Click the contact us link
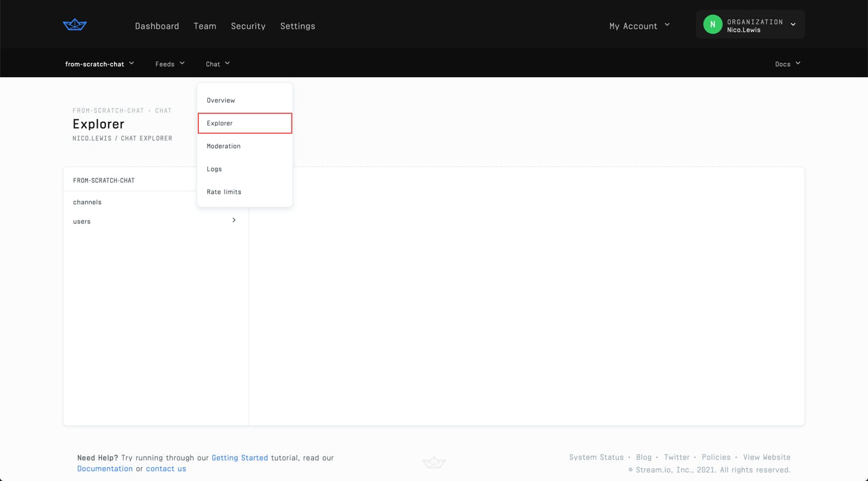Screen dimensions: 868x481 click(166, 468)
